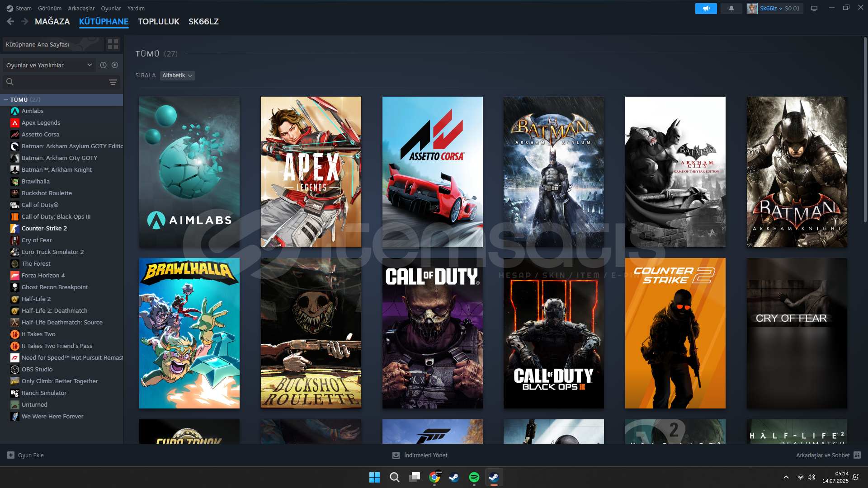
Task: Open the Oyunlar menu
Action: coord(111,9)
